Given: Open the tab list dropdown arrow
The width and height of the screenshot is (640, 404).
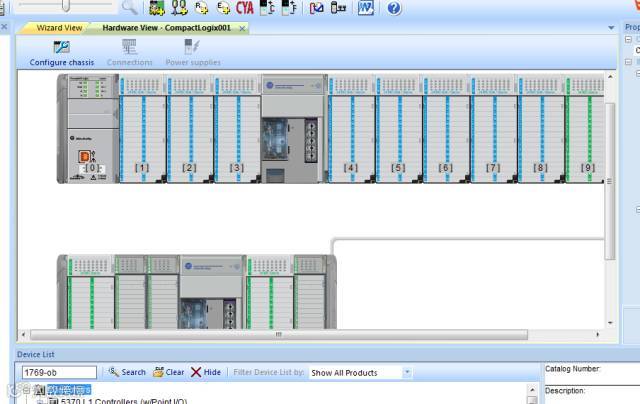Looking at the screenshot, I should [x=611, y=28].
